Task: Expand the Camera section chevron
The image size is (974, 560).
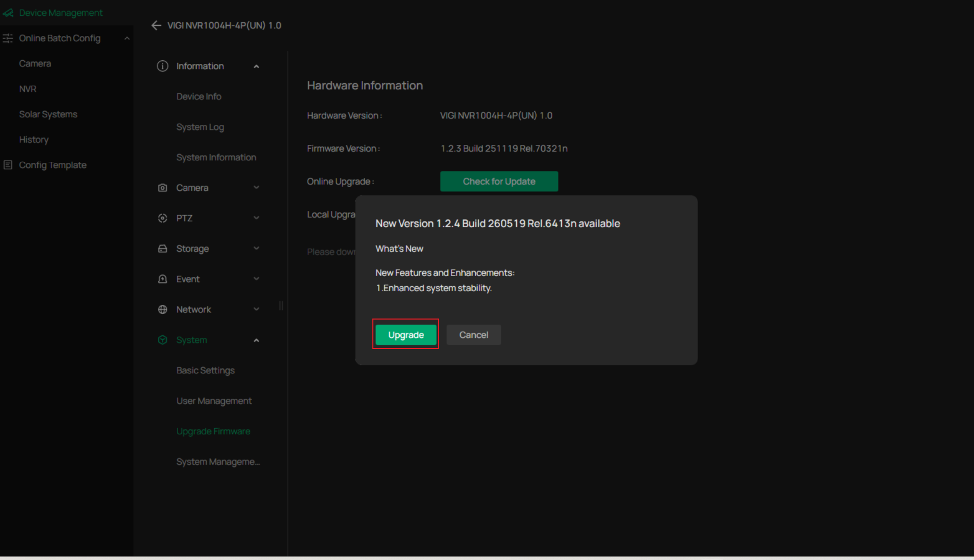Action: pyautogui.click(x=256, y=187)
